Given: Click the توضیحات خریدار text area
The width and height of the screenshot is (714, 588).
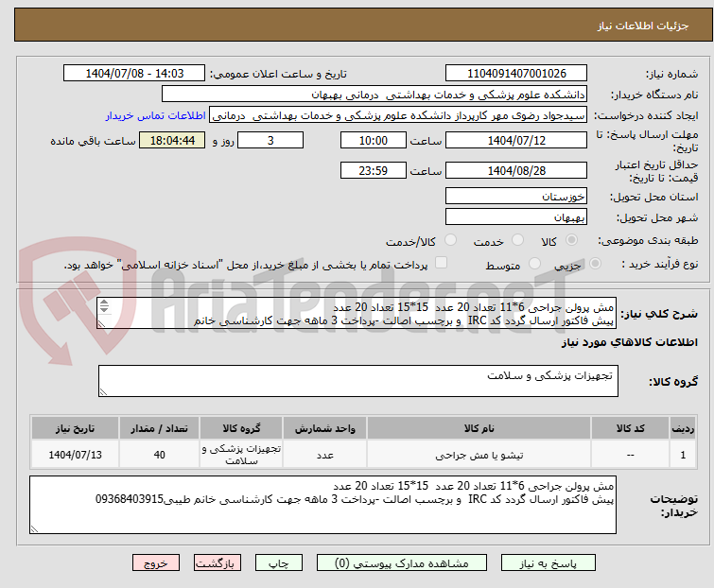Looking at the screenshot, I should point(322,505).
